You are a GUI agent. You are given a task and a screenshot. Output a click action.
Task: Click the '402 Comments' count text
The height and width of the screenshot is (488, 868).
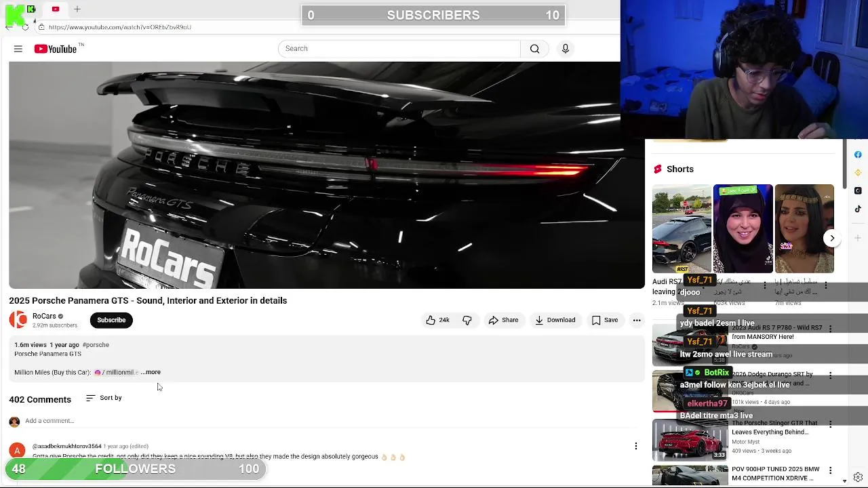coord(40,400)
